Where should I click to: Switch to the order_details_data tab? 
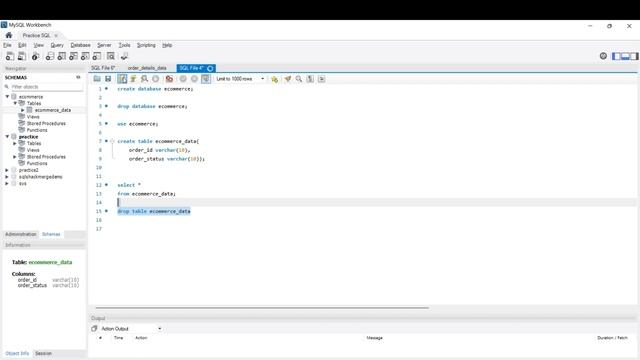[x=147, y=68]
